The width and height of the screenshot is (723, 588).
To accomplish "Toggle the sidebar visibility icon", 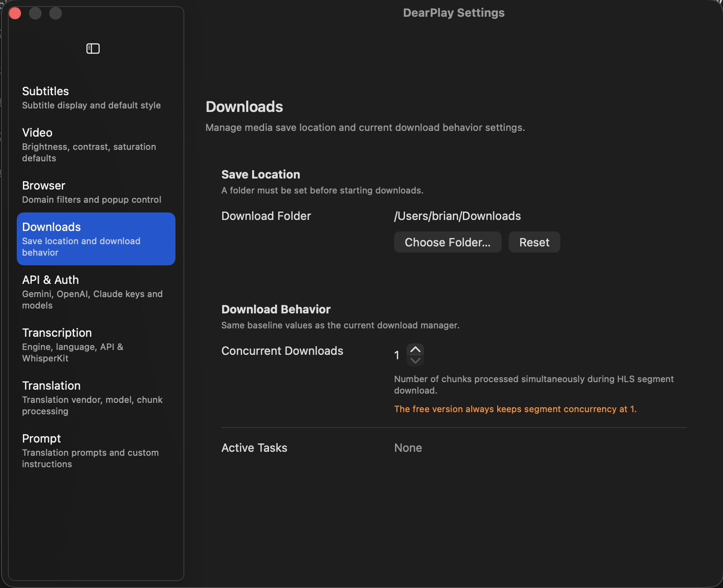I will [93, 48].
